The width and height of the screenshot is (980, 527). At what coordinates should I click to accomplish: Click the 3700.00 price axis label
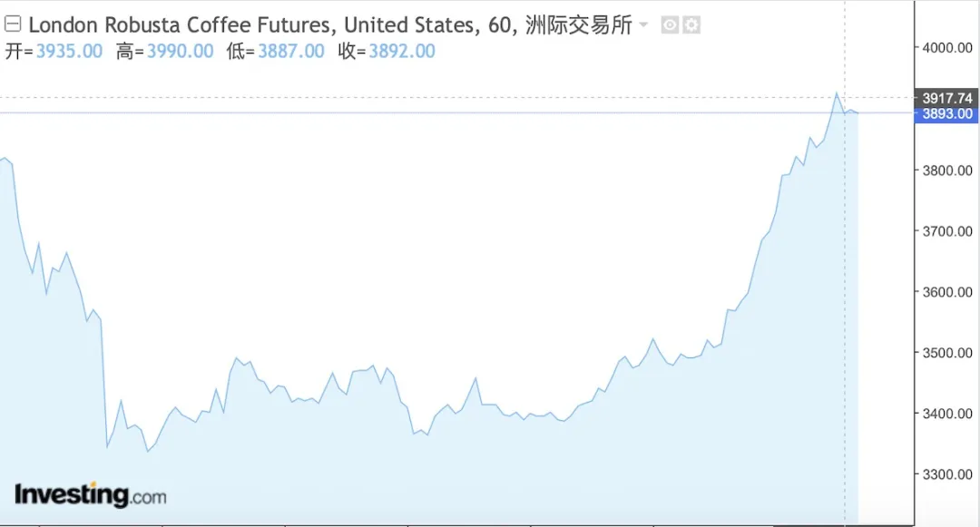pos(947,231)
